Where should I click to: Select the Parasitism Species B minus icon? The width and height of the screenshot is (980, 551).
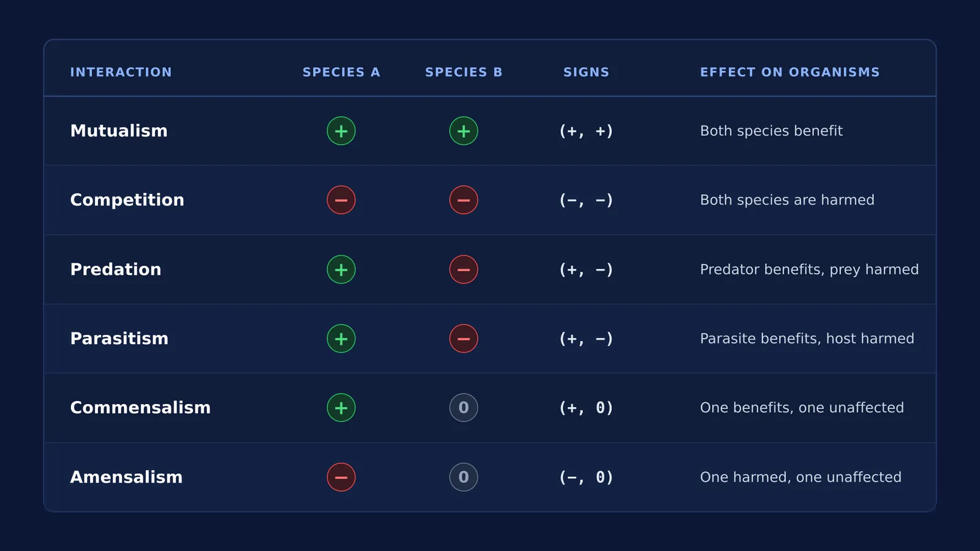coord(464,339)
